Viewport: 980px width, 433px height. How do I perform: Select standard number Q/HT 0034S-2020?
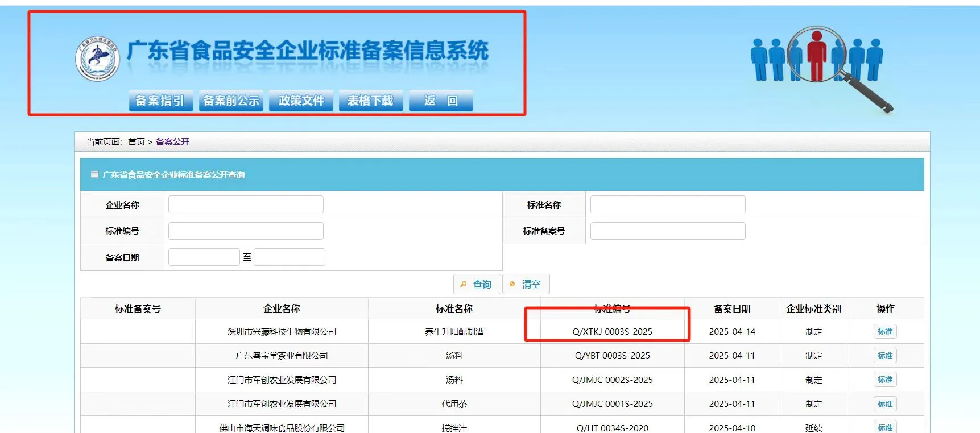(612, 428)
